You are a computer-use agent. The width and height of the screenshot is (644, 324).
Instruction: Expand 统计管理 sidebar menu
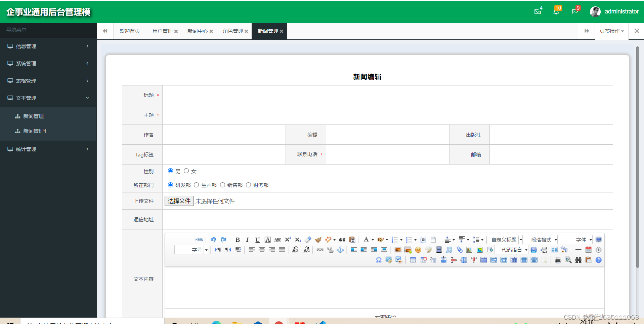[48, 149]
